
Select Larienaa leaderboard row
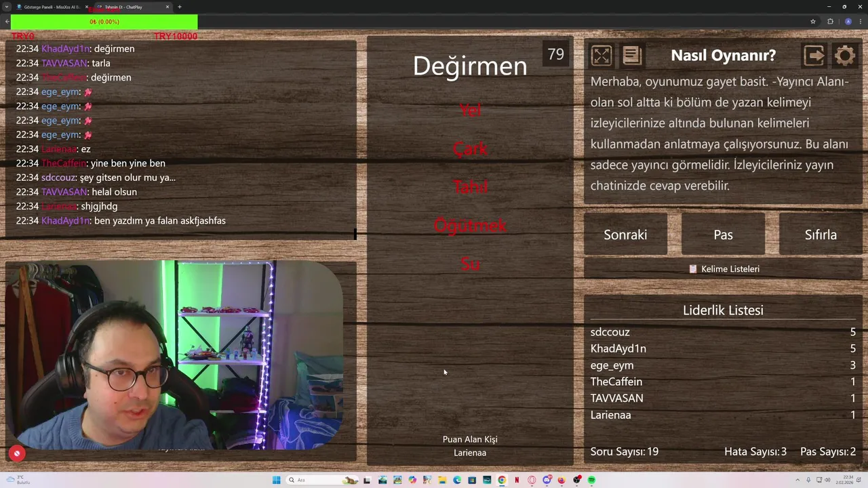723,415
